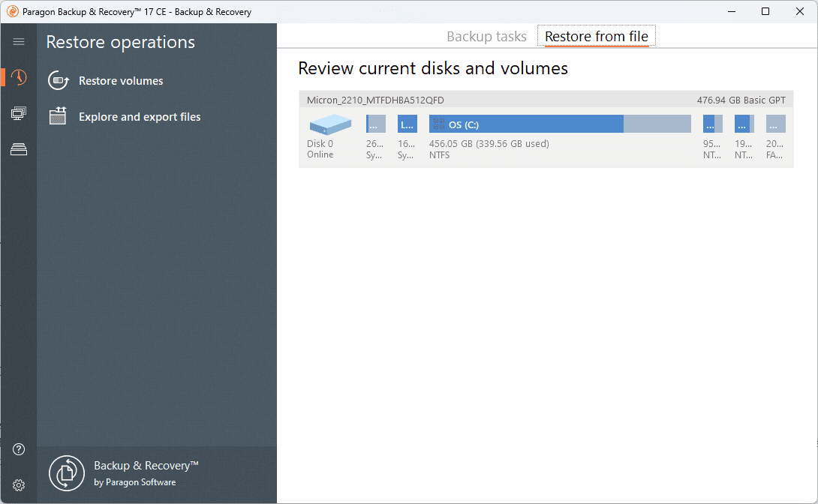The width and height of the screenshot is (818, 504).
Task: Click the NTFS label under OS (C:)
Action: (439, 155)
